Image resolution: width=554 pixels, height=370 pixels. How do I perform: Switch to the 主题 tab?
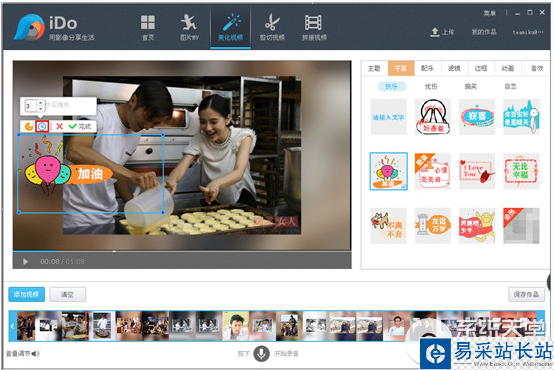point(374,68)
